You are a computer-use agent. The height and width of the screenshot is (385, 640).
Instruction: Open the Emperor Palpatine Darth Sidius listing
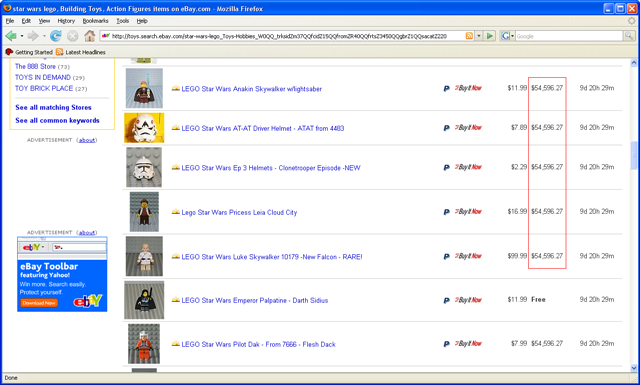[255, 300]
